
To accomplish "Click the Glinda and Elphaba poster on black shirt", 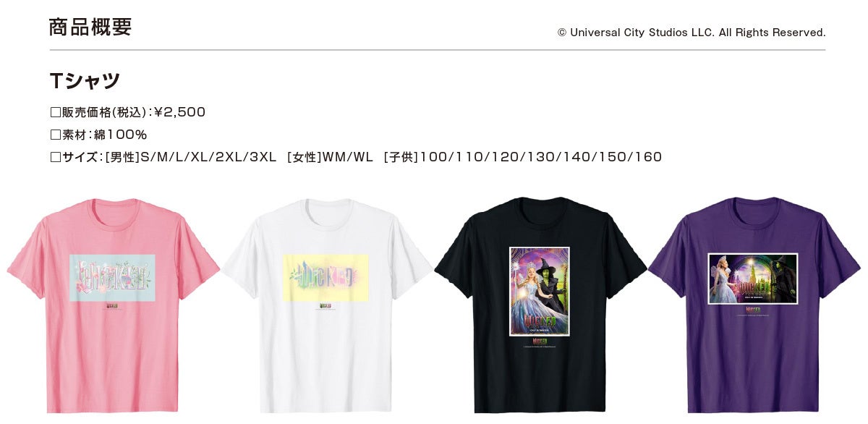I will (540, 292).
